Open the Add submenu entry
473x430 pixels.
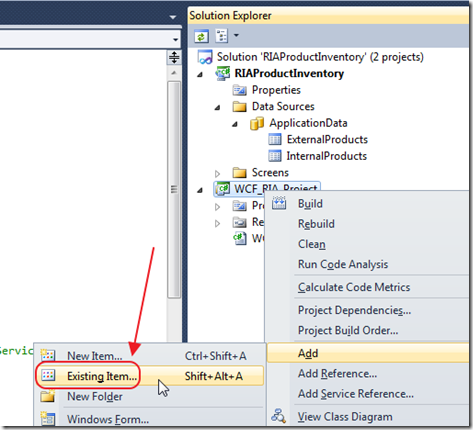(x=368, y=353)
